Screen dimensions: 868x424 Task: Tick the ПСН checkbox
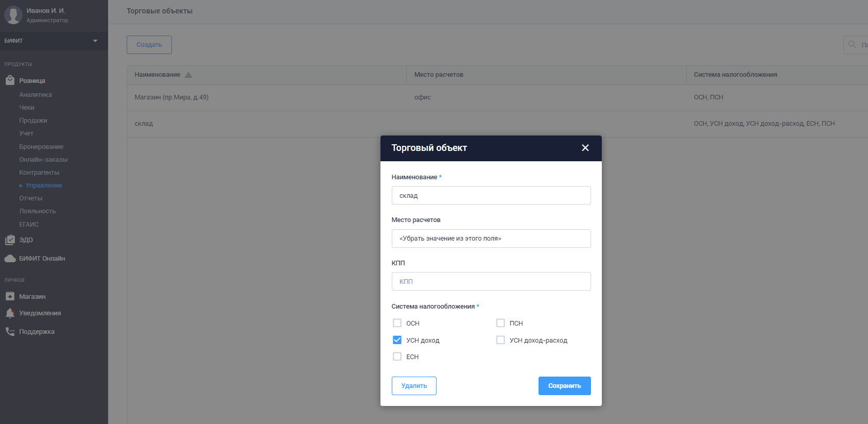pyautogui.click(x=500, y=323)
